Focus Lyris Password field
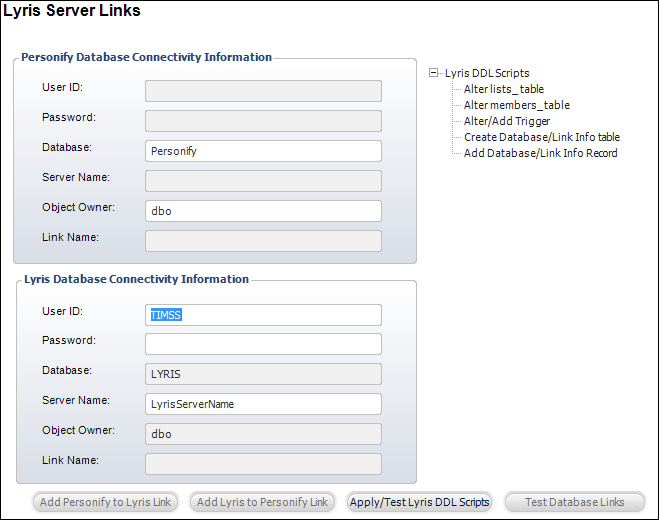The image size is (659, 520). pyautogui.click(x=264, y=344)
